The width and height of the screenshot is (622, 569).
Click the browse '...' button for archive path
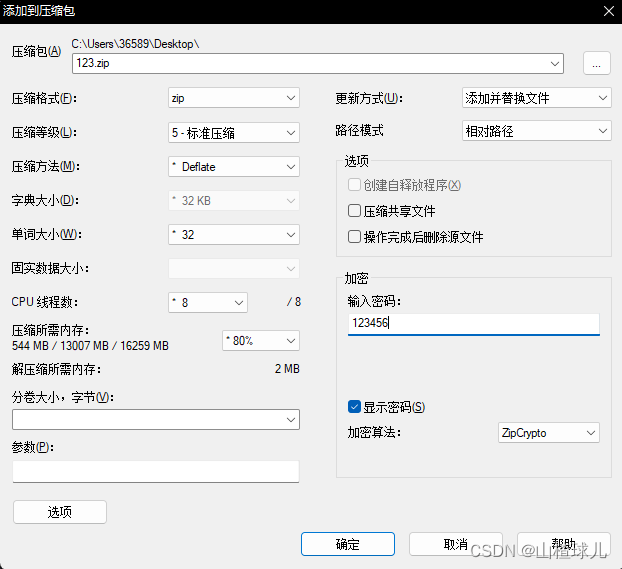[596, 63]
